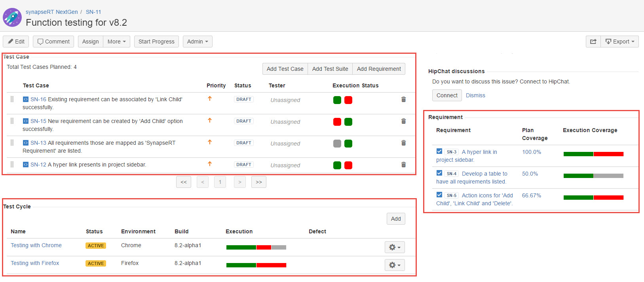Click Add Requirement
The image size is (644, 282).
point(379,69)
